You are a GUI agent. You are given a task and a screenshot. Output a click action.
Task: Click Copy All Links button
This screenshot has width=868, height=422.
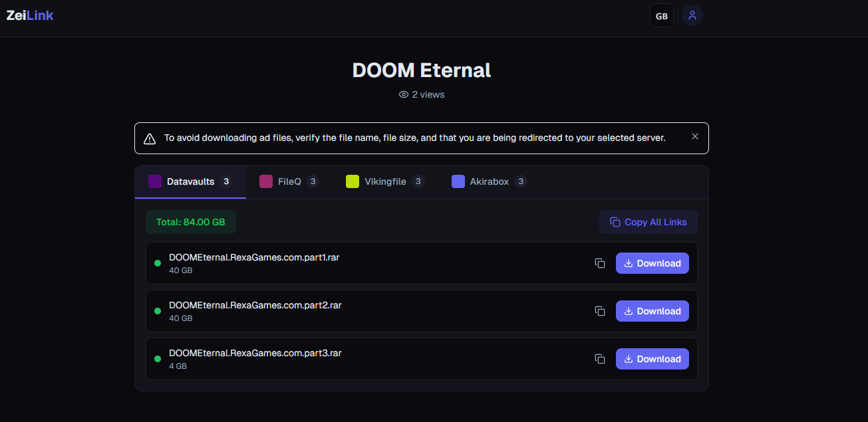point(649,222)
